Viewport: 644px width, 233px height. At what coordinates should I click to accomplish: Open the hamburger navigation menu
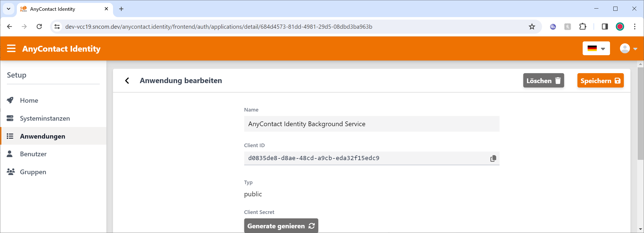pos(11,49)
